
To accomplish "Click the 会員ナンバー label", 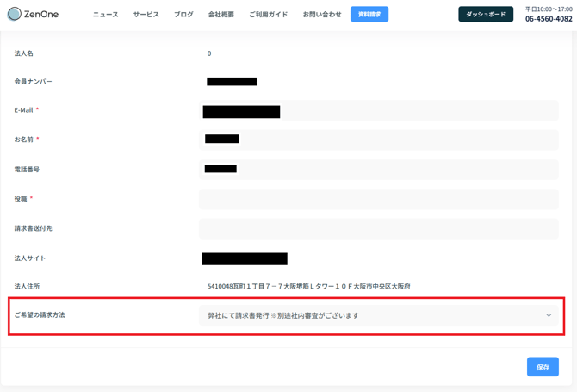I will [33, 81].
